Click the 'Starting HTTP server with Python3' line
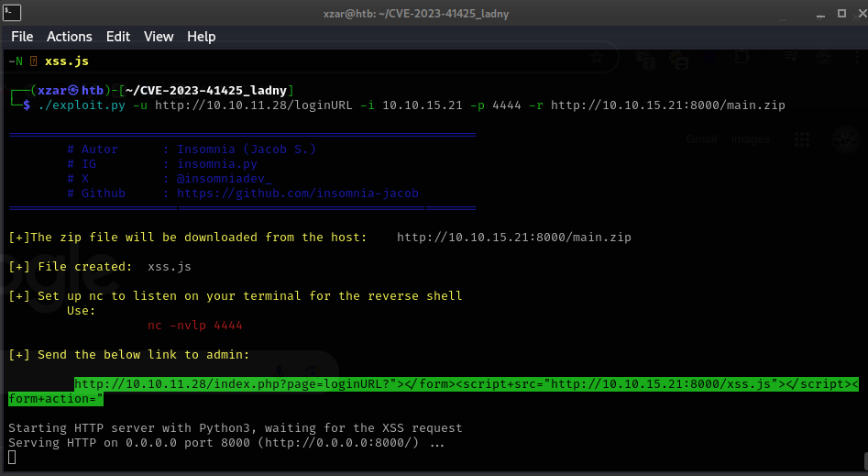Viewport: 868px width, 476px height. click(x=236, y=427)
